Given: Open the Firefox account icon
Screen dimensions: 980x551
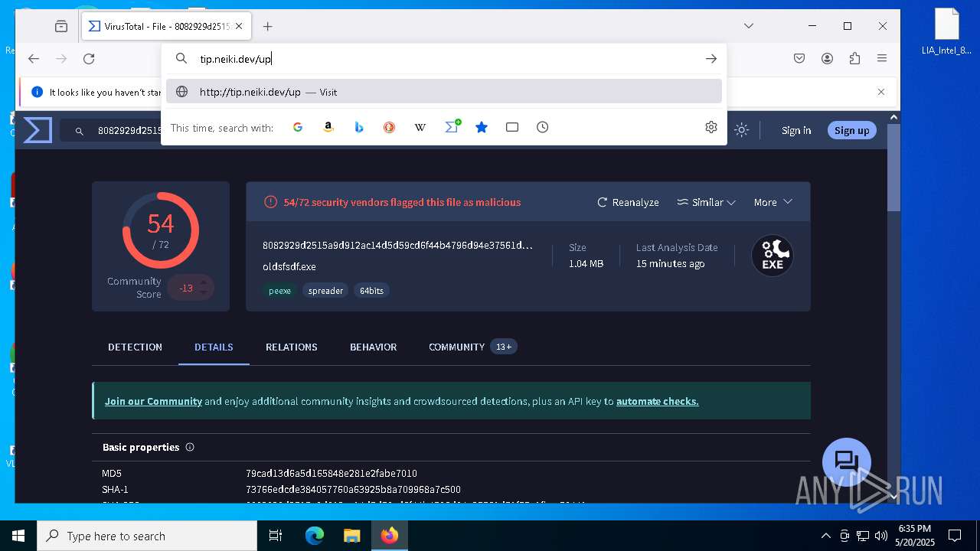Looking at the screenshot, I should pos(828,59).
